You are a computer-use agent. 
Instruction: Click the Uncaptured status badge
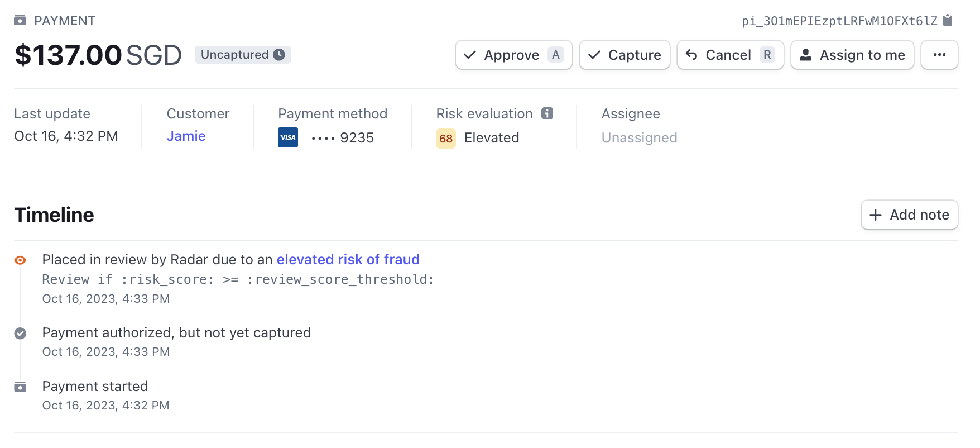tap(243, 55)
